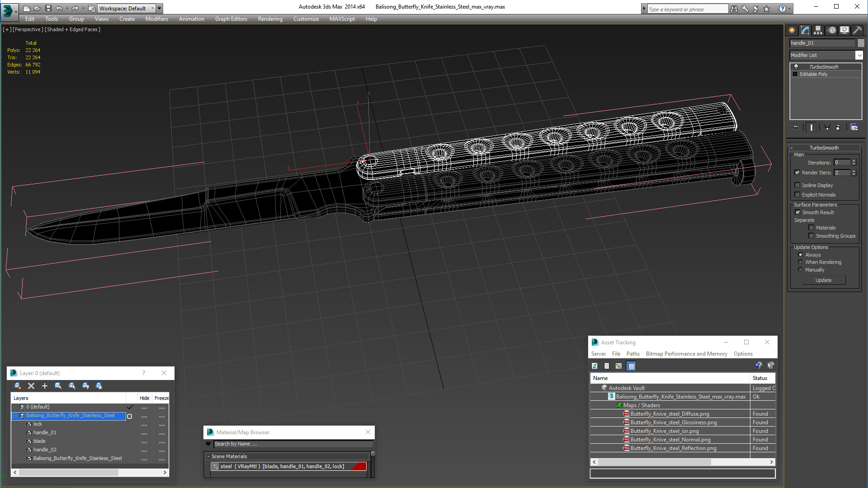Image resolution: width=868 pixels, height=488 pixels.
Task: Open the Graph Editors menu
Action: pyautogui.click(x=231, y=19)
